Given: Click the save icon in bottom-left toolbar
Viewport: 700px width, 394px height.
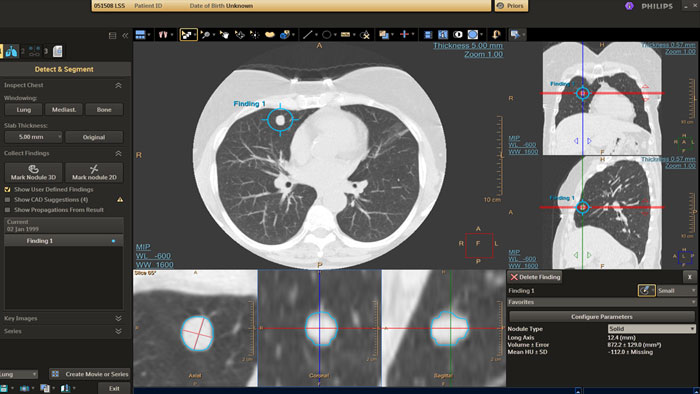Looking at the screenshot, I should click(4, 388).
